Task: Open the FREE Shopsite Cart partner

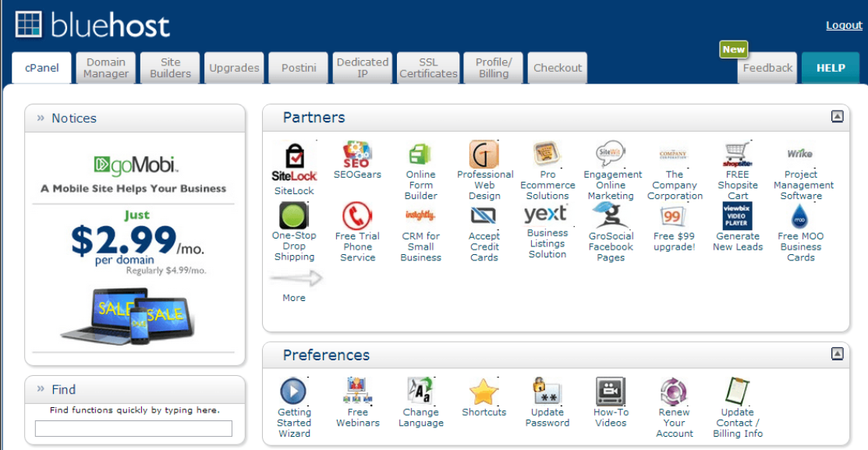Action: click(738, 152)
